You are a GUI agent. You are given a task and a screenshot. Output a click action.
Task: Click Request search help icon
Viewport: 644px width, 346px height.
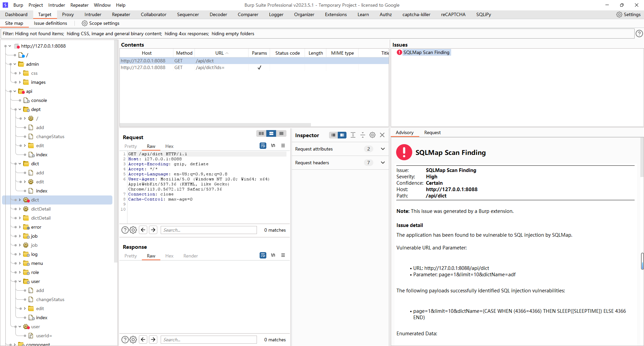pos(125,230)
